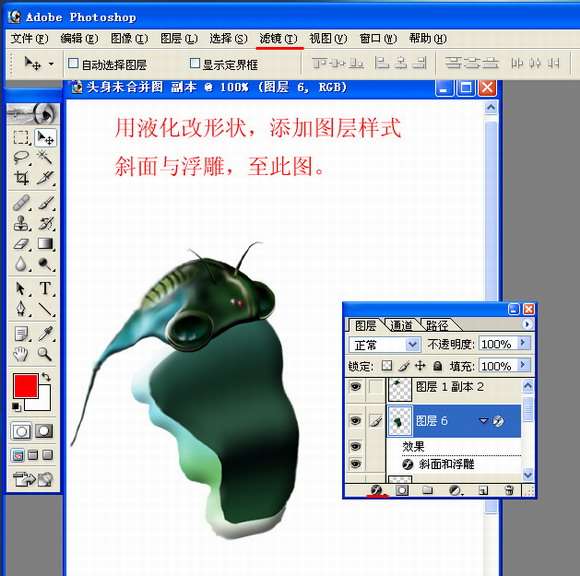Screen dimensions: 580x576
Task: Select the Type tool
Action: click(x=45, y=288)
